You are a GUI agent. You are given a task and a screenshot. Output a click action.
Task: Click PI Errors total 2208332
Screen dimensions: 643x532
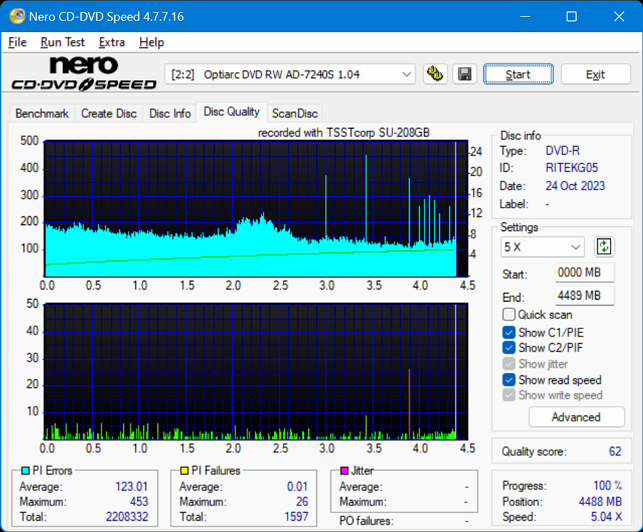(x=127, y=517)
